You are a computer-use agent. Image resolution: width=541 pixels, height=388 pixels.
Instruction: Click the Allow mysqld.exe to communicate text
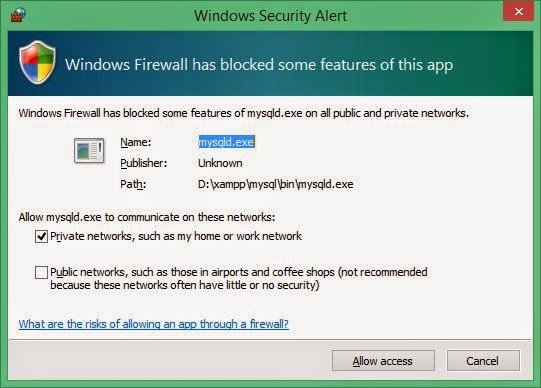(x=147, y=217)
